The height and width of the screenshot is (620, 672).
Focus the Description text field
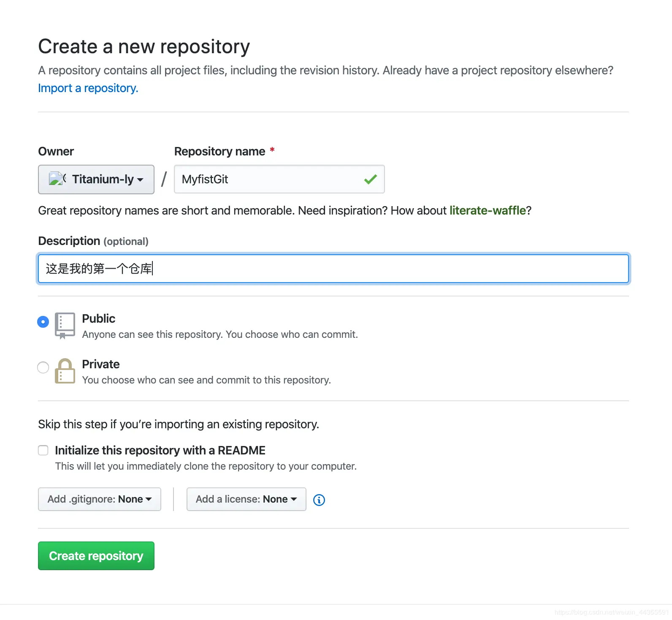point(333,269)
